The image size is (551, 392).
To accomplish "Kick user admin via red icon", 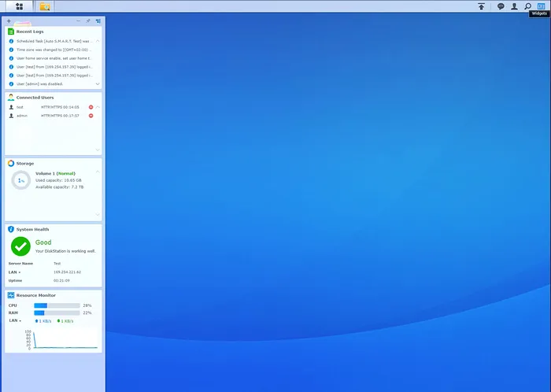I will coord(91,116).
